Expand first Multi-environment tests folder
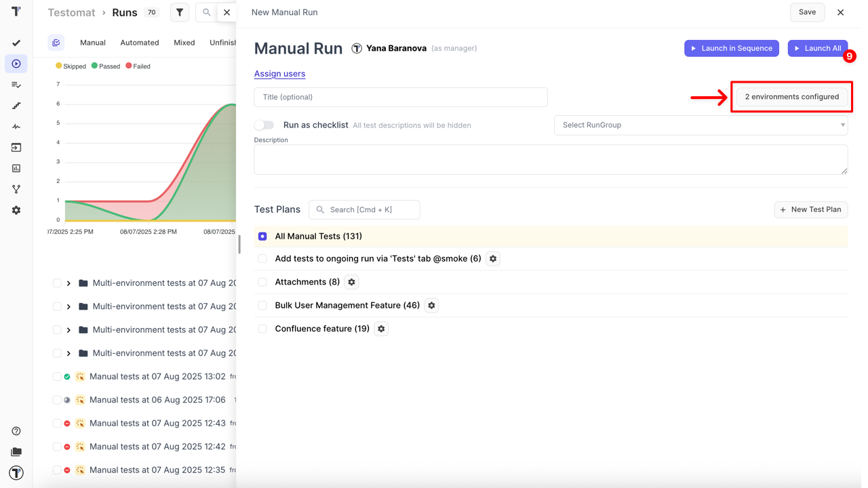868x488 pixels. (68, 283)
